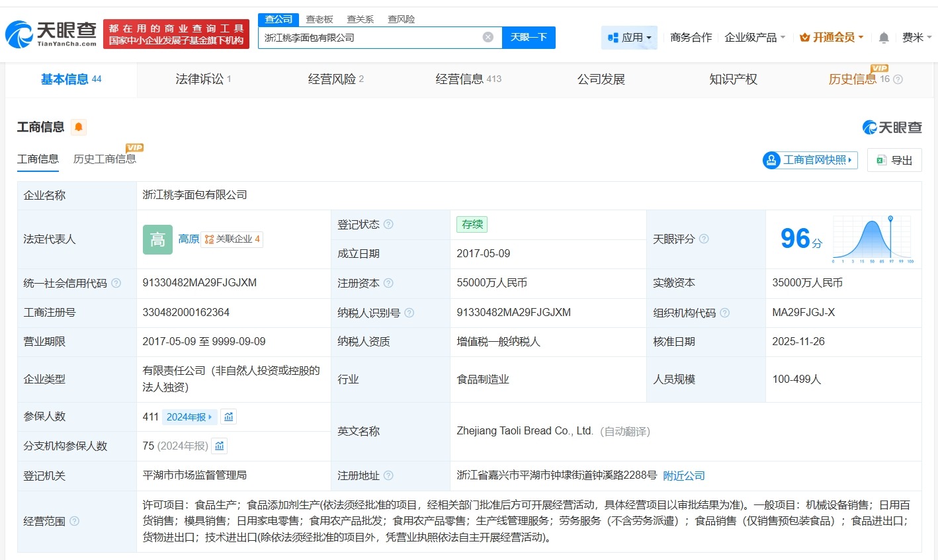The width and height of the screenshot is (938, 560).
Task: Open the 附近公司 link near the address
Action: 684,475
